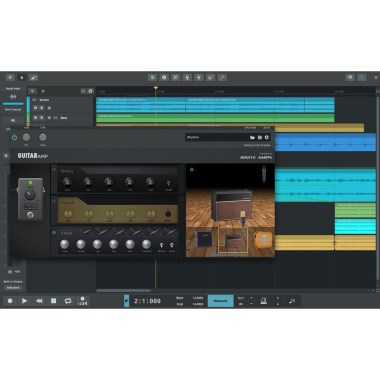This screenshot has height=380, width=380.
Task: Click the yellow playhead marker on the ruler
Action: tap(156, 88)
